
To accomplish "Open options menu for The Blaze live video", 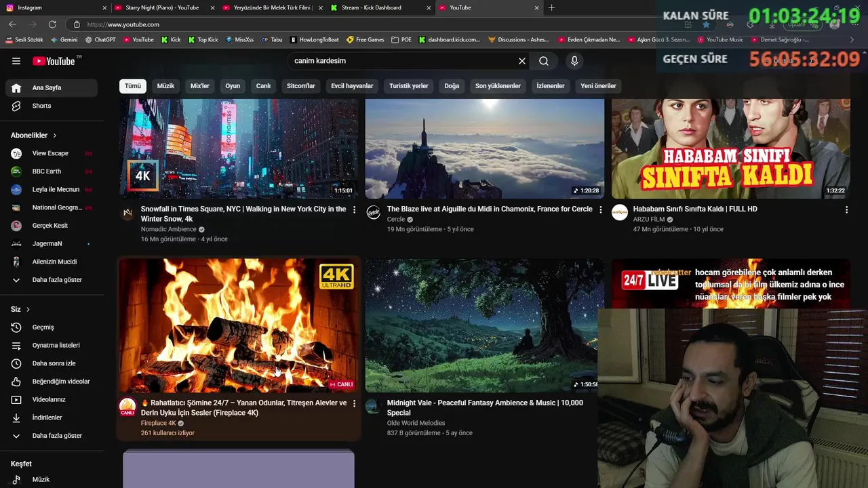I will click(x=600, y=210).
